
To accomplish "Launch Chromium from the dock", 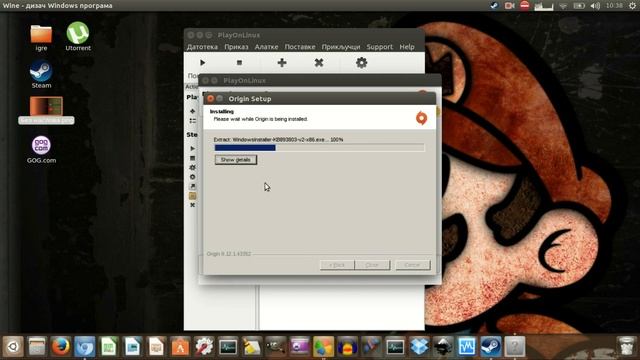I will (x=85, y=347).
